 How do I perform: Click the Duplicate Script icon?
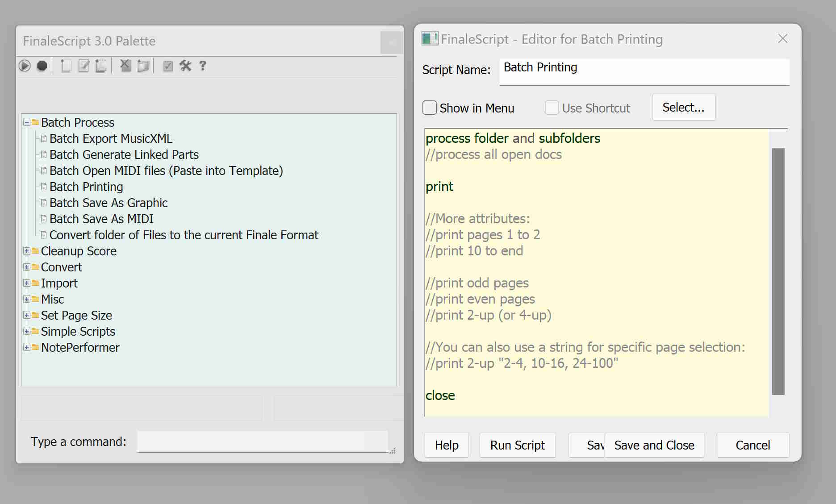pyautogui.click(x=101, y=66)
